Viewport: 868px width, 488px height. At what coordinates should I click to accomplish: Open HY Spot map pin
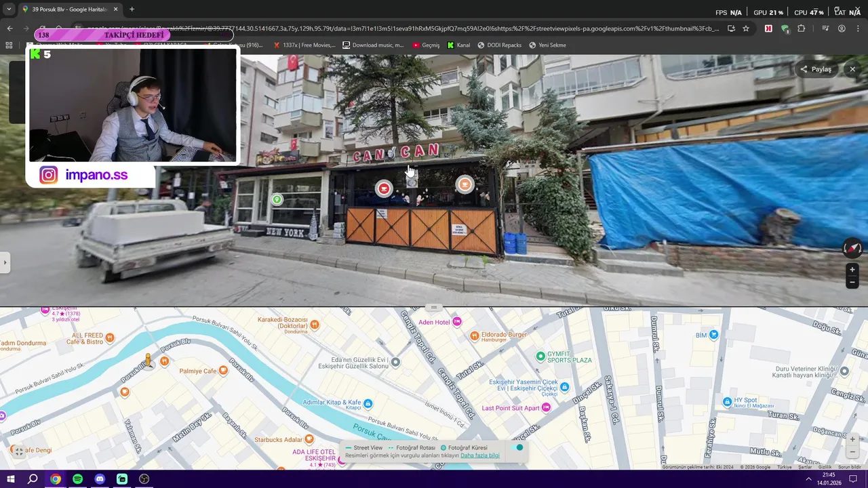727,402
